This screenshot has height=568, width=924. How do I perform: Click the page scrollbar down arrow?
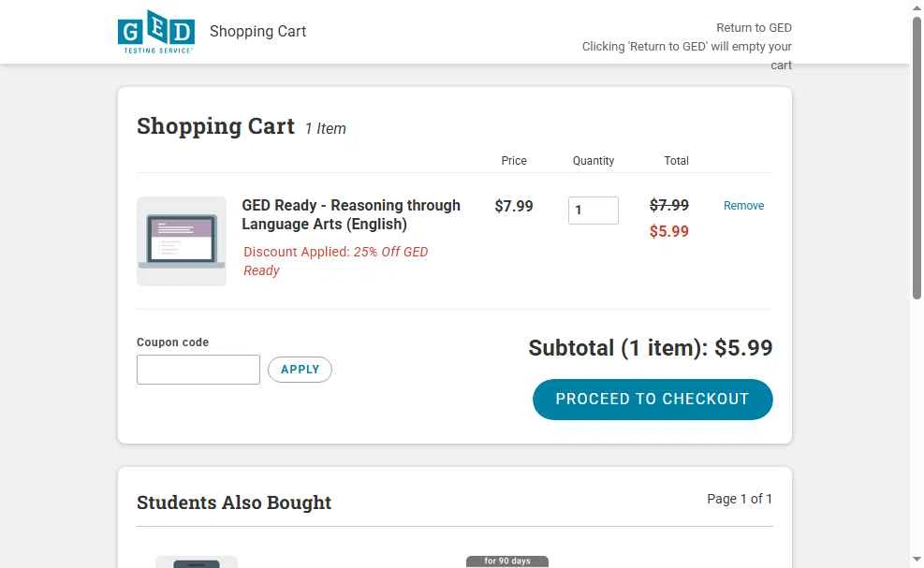917,559
